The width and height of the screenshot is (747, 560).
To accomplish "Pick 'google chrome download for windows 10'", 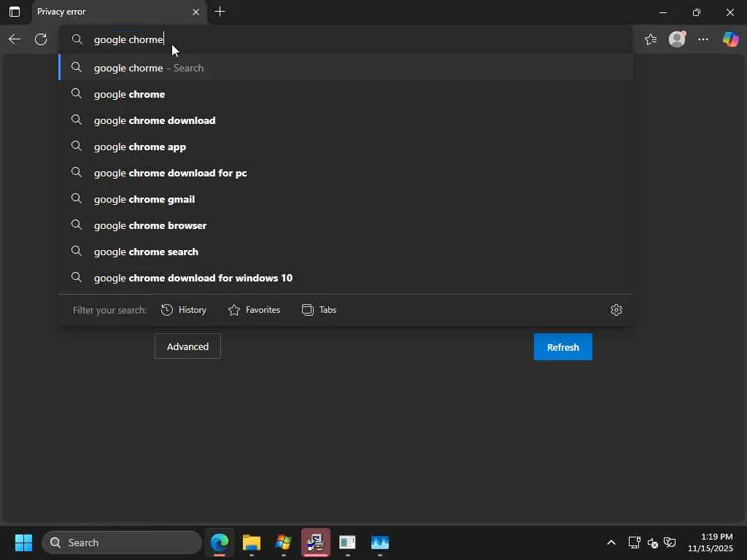I will pyautogui.click(x=346, y=278).
